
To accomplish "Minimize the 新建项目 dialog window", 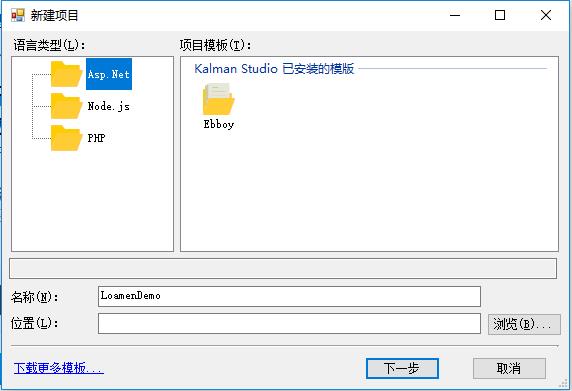I will [x=455, y=15].
